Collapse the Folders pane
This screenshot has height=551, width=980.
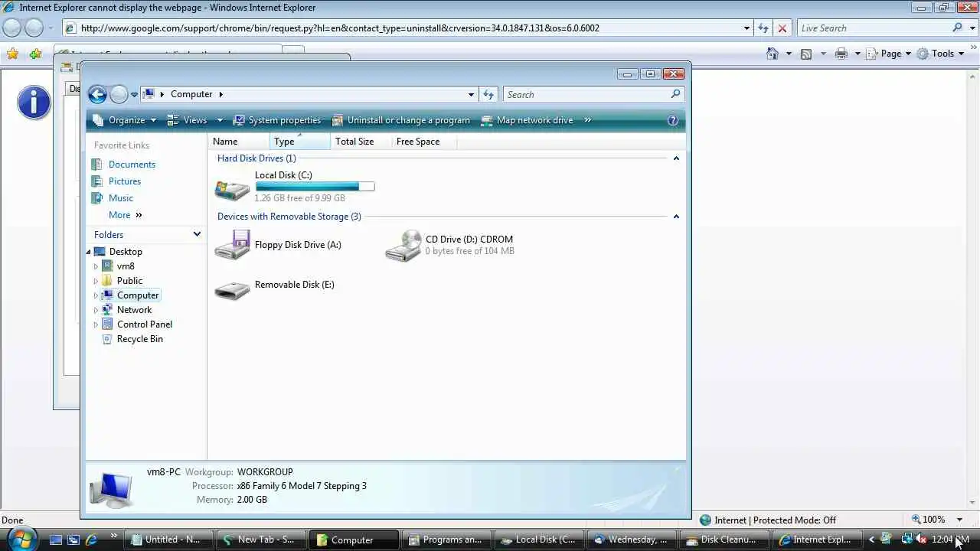tap(197, 235)
